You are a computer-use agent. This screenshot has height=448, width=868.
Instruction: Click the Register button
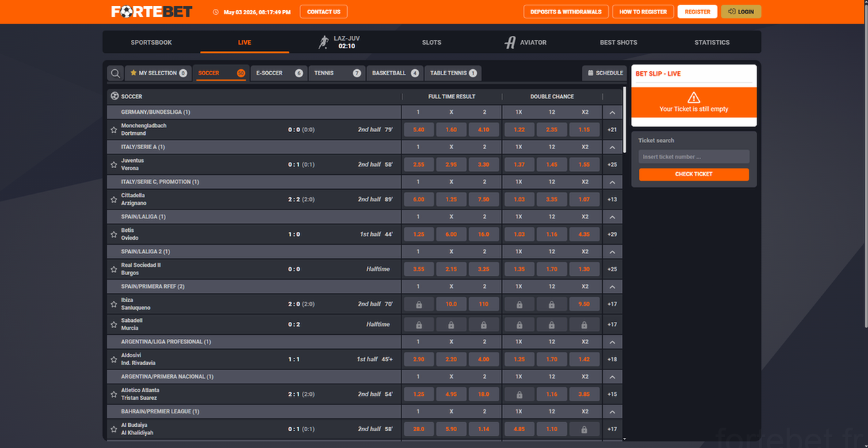[x=697, y=12]
